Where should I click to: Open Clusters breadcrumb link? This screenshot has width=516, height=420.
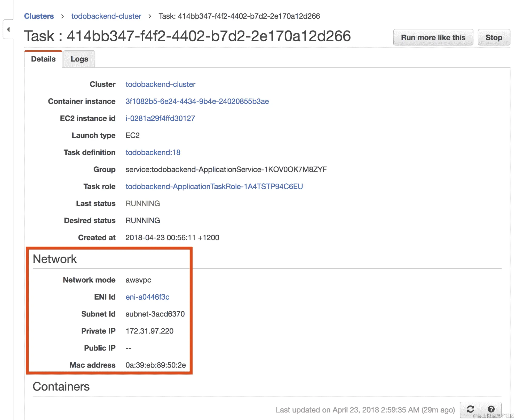(39, 16)
